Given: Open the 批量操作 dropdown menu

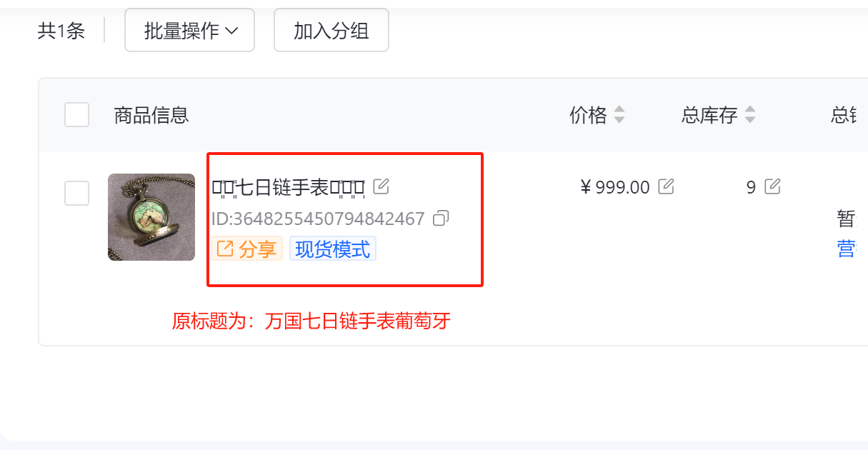Looking at the screenshot, I should [189, 30].
